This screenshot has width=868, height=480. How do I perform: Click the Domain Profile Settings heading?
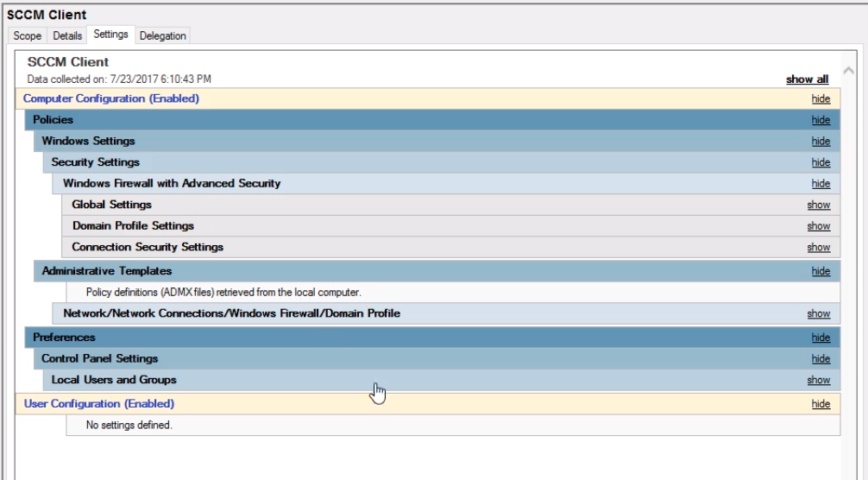tap(133, 226)
